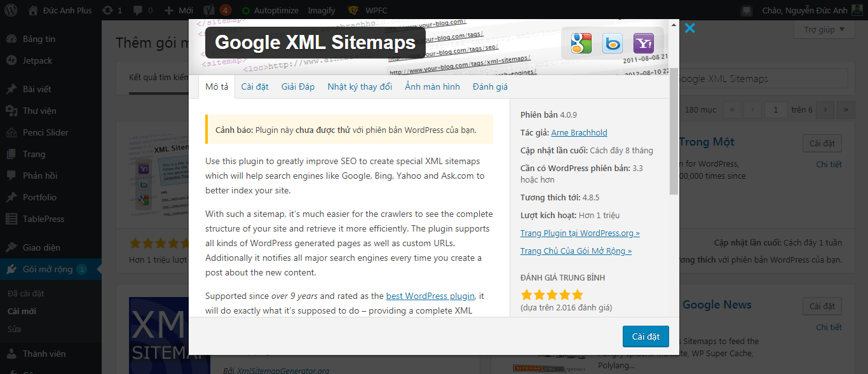
Task: Close the plugin details modal with X
Action: click(690, 28)
